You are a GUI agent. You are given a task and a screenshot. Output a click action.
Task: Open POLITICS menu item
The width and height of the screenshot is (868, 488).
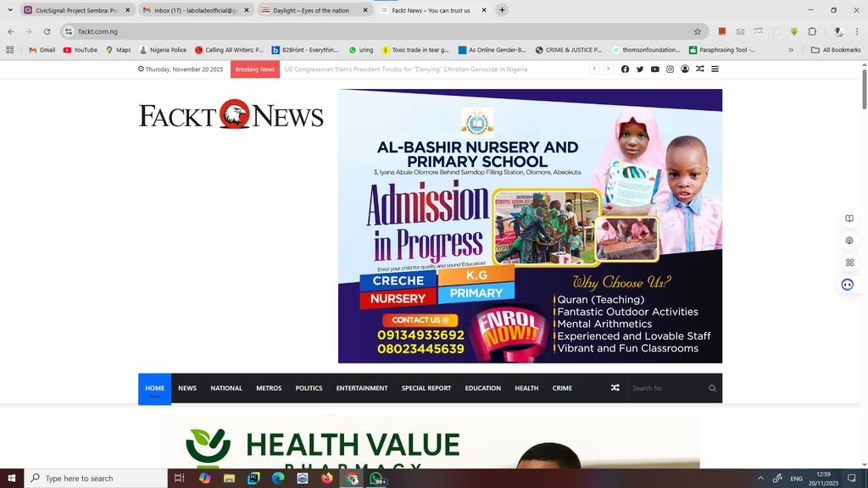309,388
